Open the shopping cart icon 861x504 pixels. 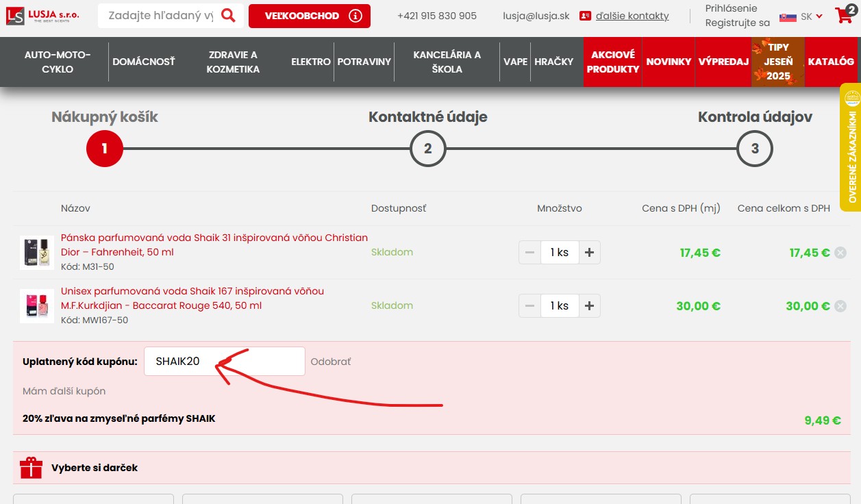(845, 16)
